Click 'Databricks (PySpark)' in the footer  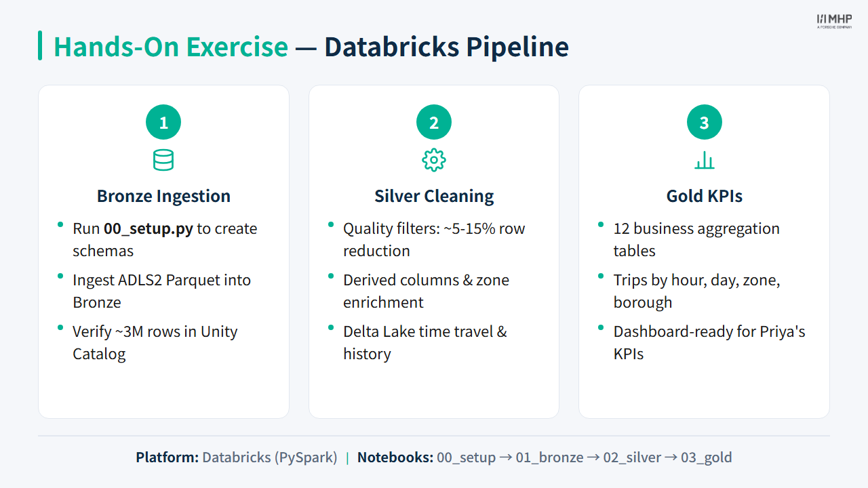270,457
